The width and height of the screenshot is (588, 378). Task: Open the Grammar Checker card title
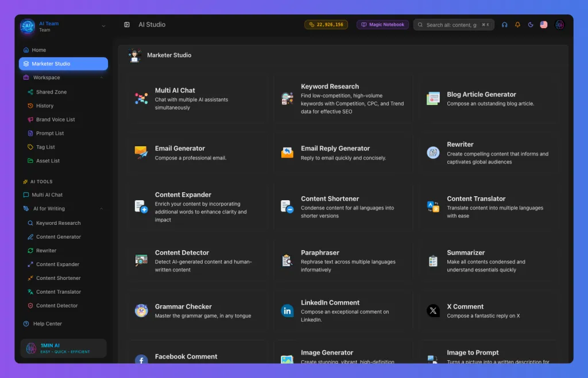click(183, 306)
